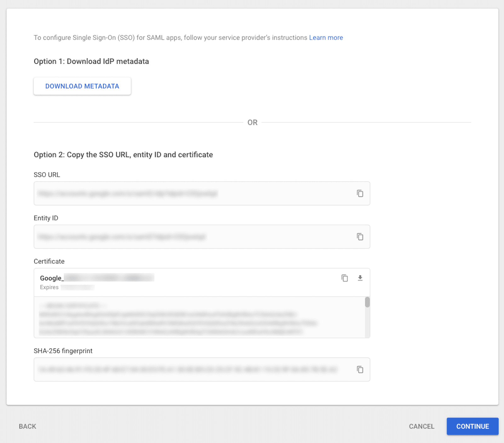Viewport: 504px width, 443px height.
Task: Download the Google certificate file
Action: point(360,278)
